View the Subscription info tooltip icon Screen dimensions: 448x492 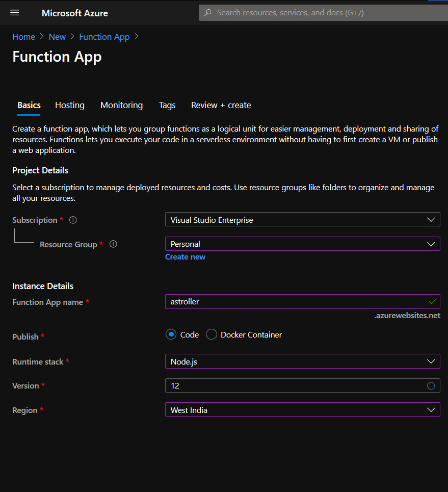[72, 220]
